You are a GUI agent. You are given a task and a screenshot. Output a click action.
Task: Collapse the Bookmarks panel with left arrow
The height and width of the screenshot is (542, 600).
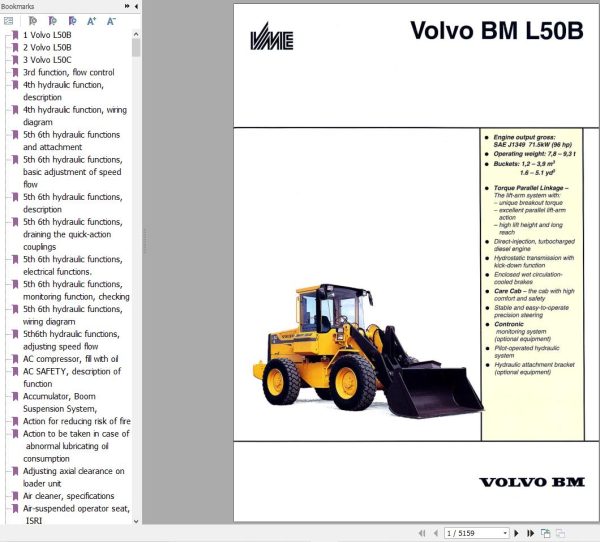(x=136, y=6)
